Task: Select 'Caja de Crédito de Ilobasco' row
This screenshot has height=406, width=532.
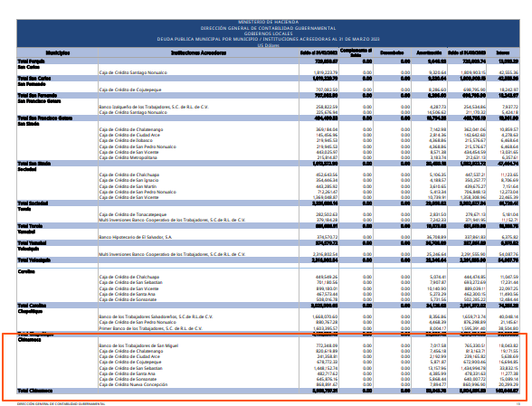Action: 126,140
